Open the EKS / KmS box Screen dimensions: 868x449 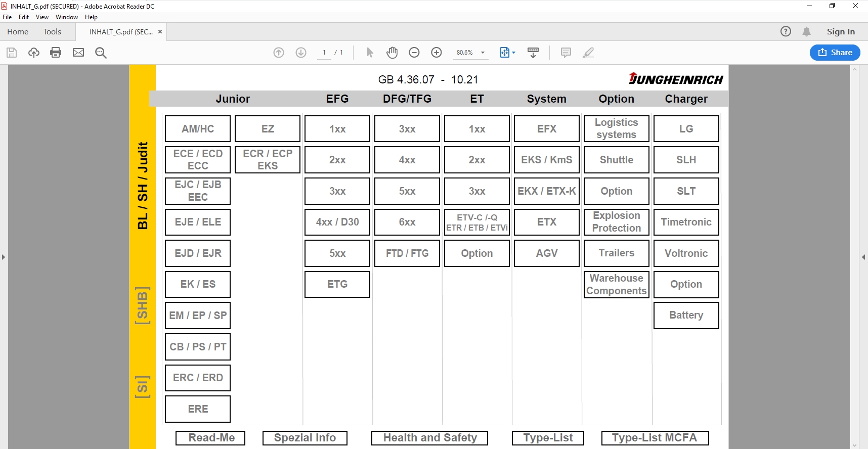coord(547,160)
